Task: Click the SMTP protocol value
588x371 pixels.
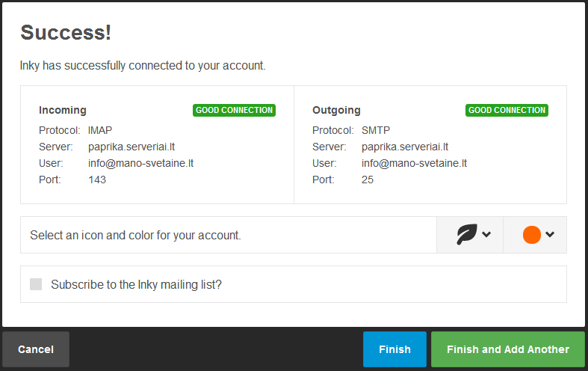Action: click(375, 130)
